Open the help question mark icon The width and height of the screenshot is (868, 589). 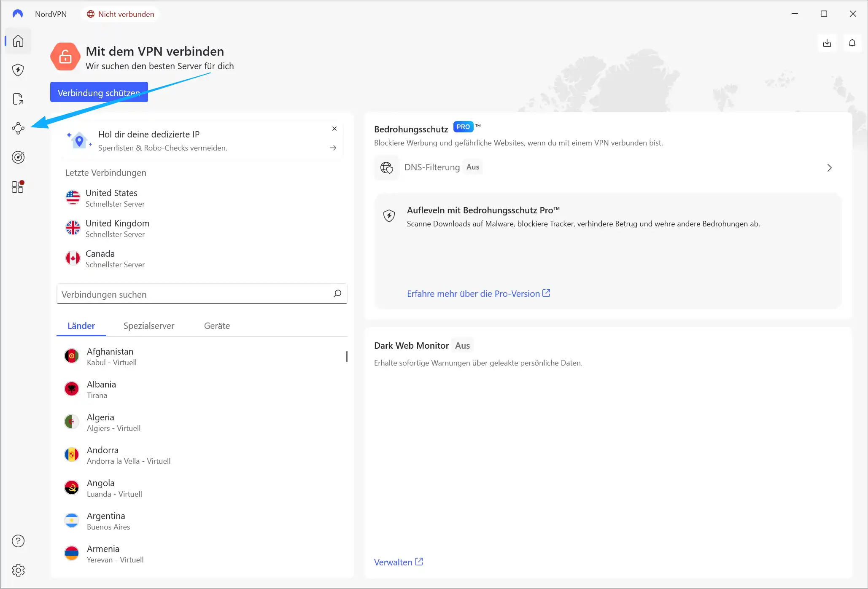click(18, 541)
